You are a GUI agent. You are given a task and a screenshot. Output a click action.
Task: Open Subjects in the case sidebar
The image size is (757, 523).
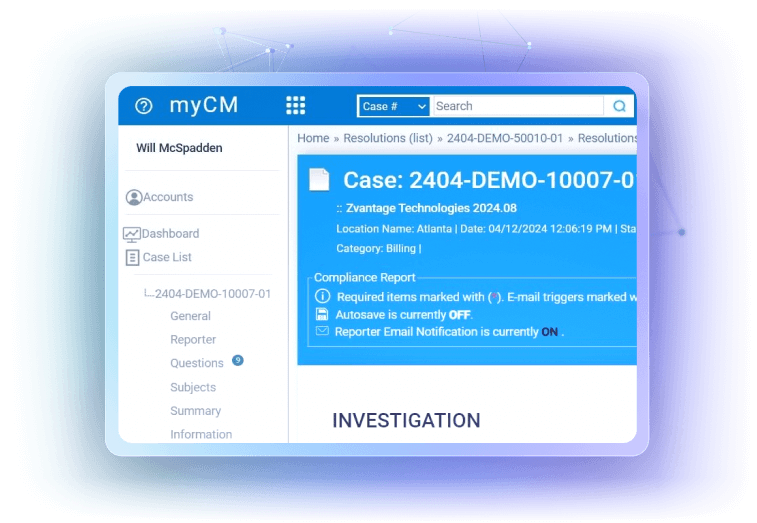tap(193, 387)
